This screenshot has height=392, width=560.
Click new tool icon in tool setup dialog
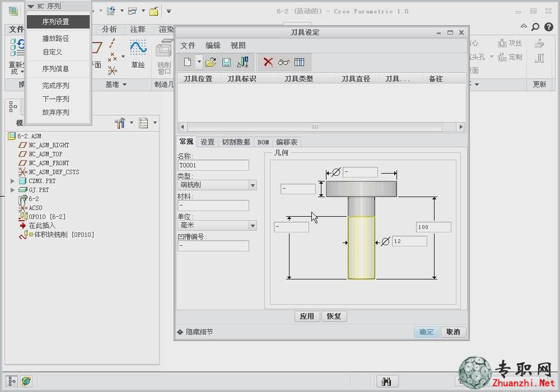tap(188, 62)
